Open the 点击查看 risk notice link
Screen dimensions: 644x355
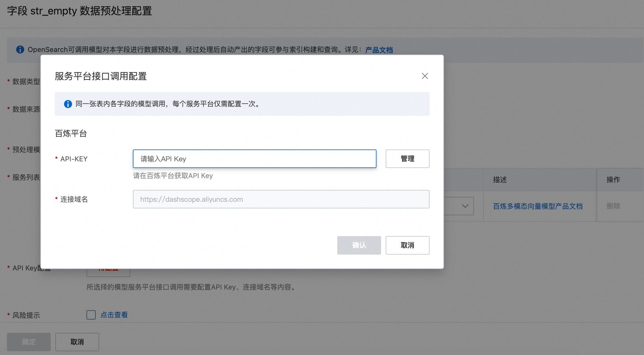coord(114,315)
